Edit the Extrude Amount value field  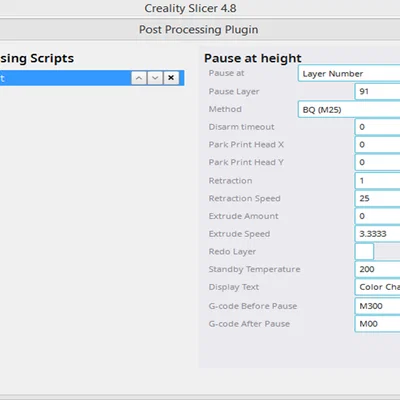pyautogui.click(x=377, y=216)
